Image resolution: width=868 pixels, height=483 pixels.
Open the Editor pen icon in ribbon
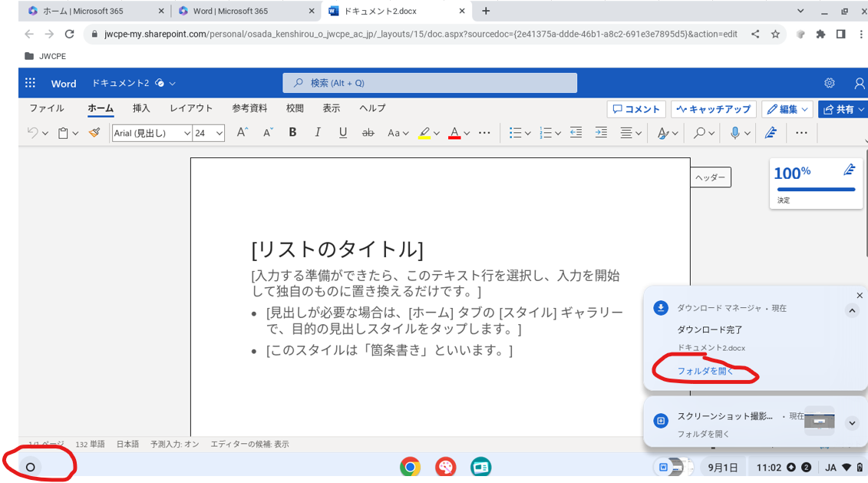pyautogui.click(x=771, y=133)
